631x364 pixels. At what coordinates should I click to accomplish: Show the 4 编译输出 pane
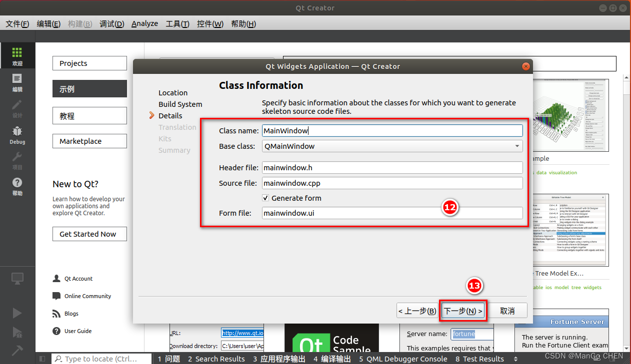click(x=332, y=359)
